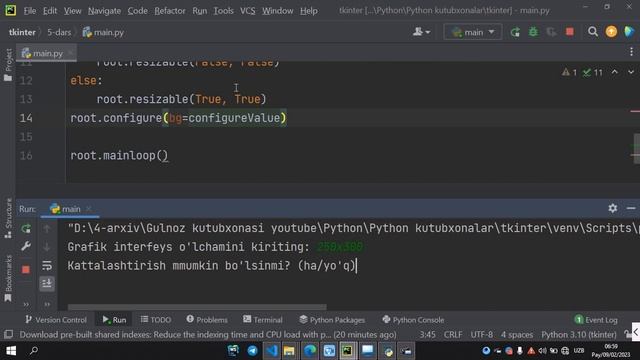Open the Code menu
This screenshot has width=640, height=360.
pyautogui.click(x=138, y=11)
